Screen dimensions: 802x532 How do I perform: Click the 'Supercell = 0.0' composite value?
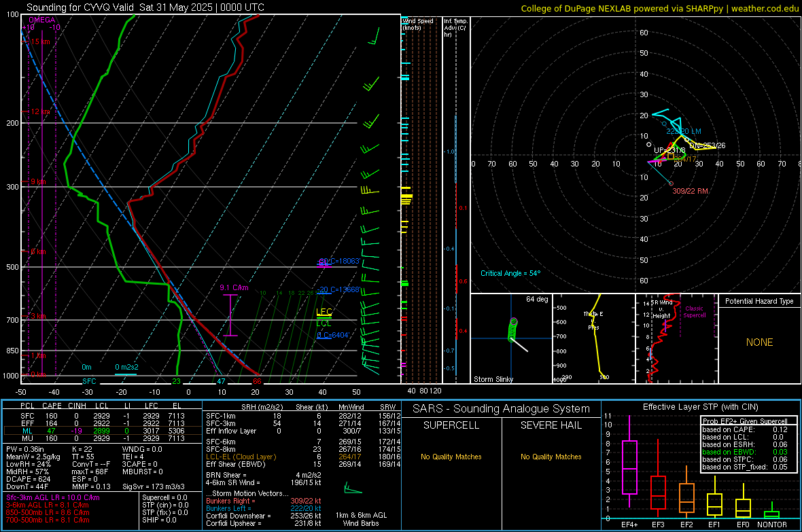click(x=164, y=498)
